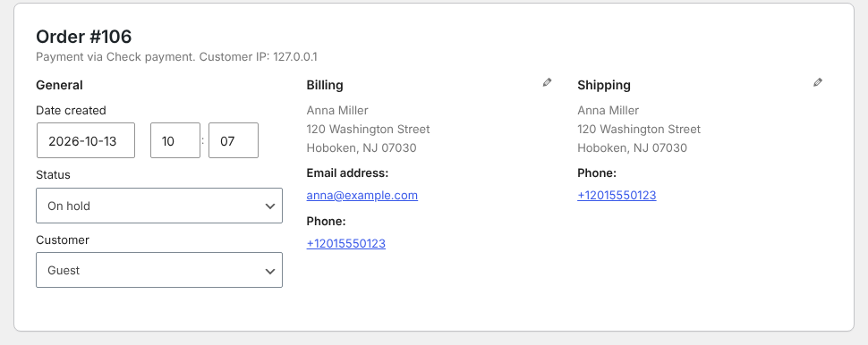868x345 pixels.
Task: Click the payment via Check payment text
Action: pyautogui.click(x=115, y=56)
